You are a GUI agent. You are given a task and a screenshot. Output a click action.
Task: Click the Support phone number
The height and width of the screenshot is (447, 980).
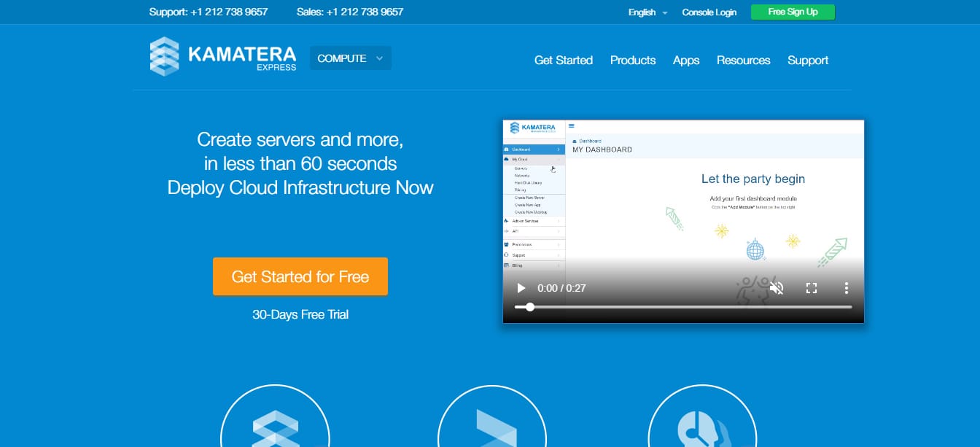point(209,12)
